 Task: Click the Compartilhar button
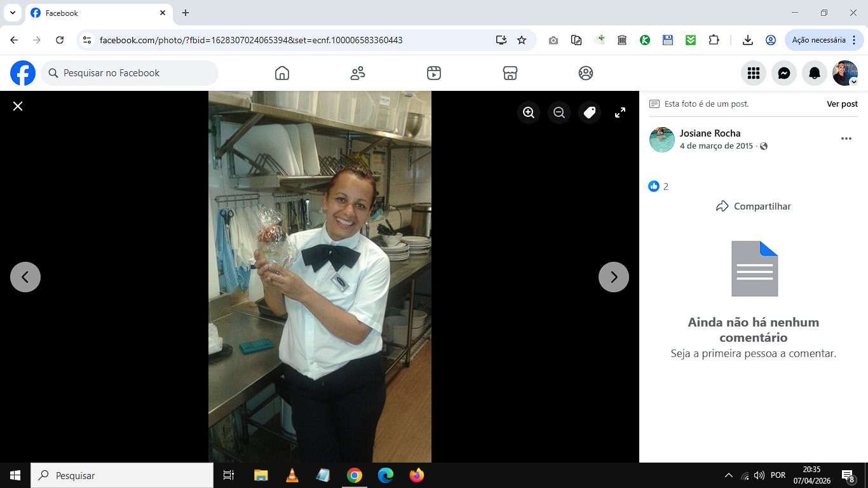753,206
